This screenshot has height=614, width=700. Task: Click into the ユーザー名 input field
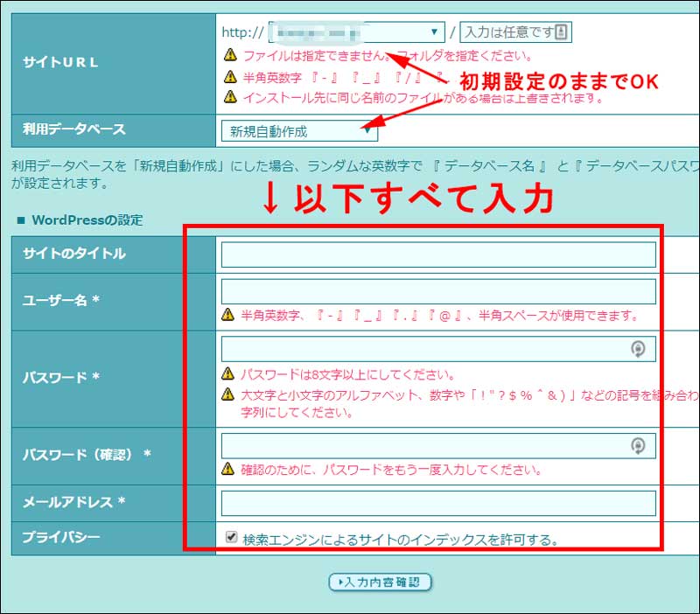(437, 291)
